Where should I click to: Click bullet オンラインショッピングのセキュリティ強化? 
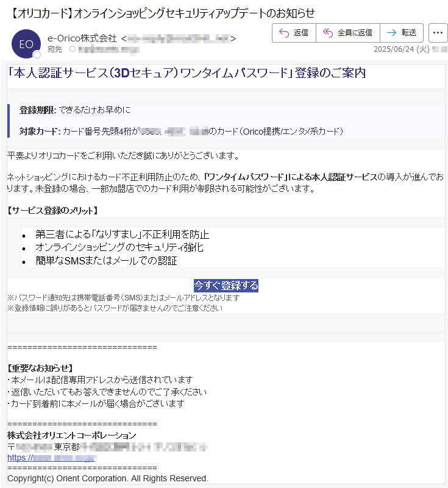(119, 247)
